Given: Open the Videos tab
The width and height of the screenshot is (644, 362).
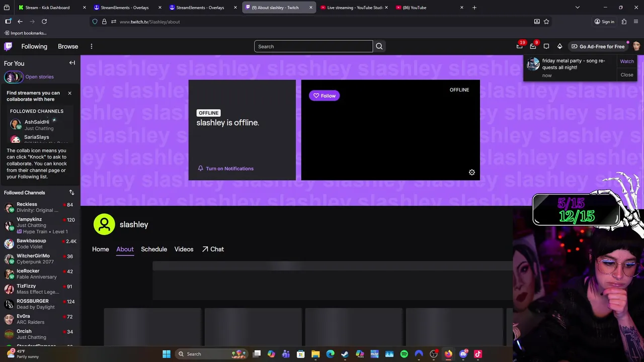Looking at the screenshot, I should click(x=184, y=249).
